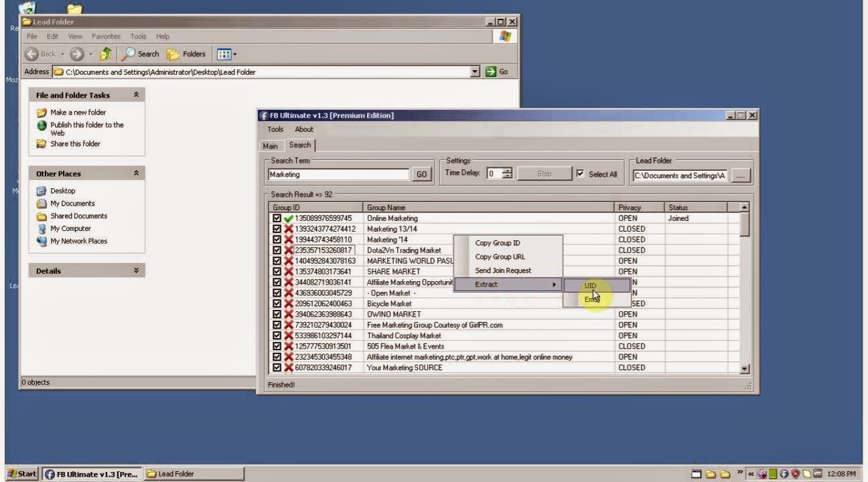The width and height of the screenshot is (868, 482).
Task: Open Views dropdown arrow in Explorer toolbar
Action: pos(234,54)
